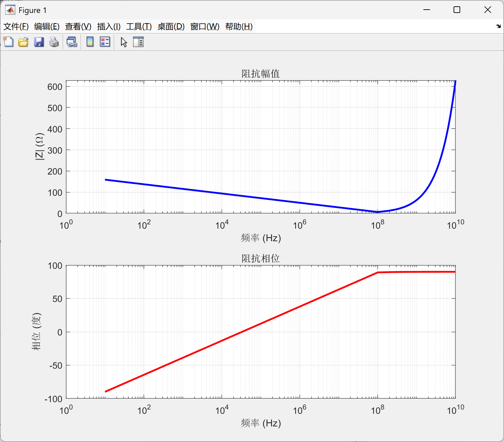Open a file with the folder icon
This screenshot has height=442, width=504.
click(x=23, y=42)
